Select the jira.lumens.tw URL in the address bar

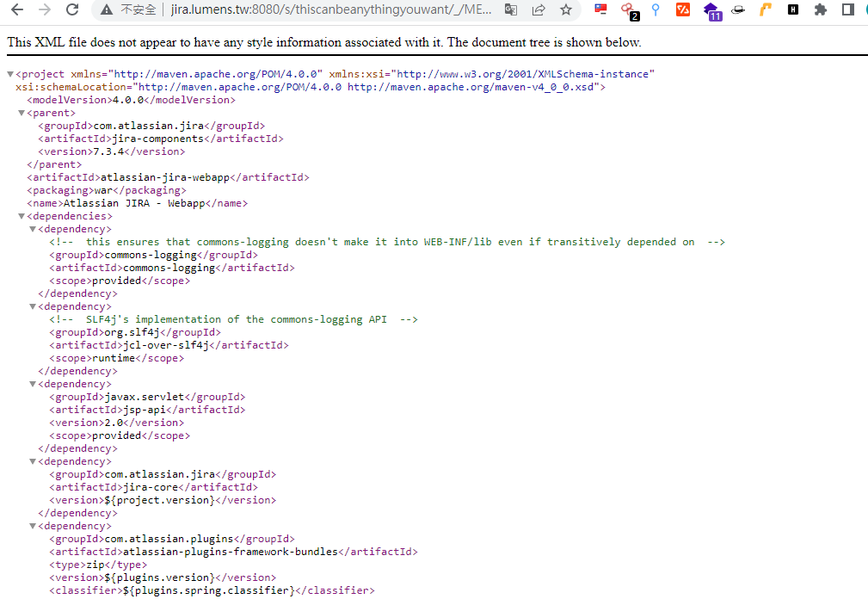point(330,9)
